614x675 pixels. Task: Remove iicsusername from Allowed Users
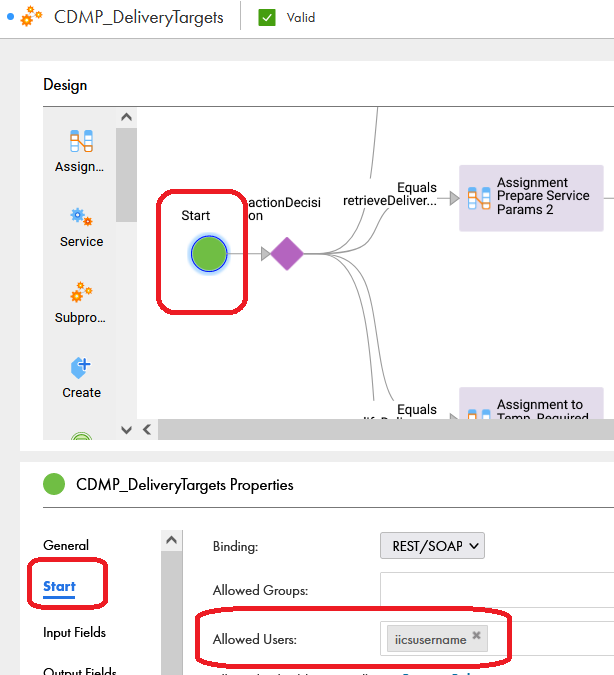[x=476, y=635]
